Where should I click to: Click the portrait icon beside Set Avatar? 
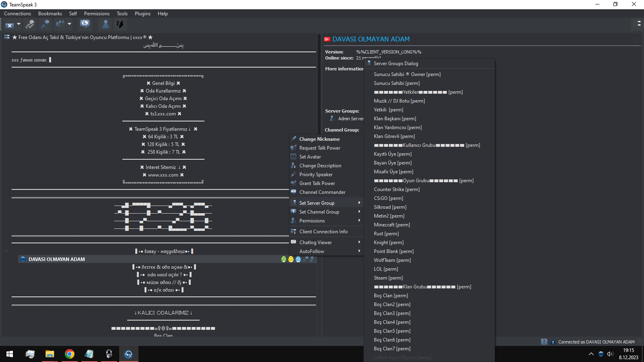tap(294, 156)
